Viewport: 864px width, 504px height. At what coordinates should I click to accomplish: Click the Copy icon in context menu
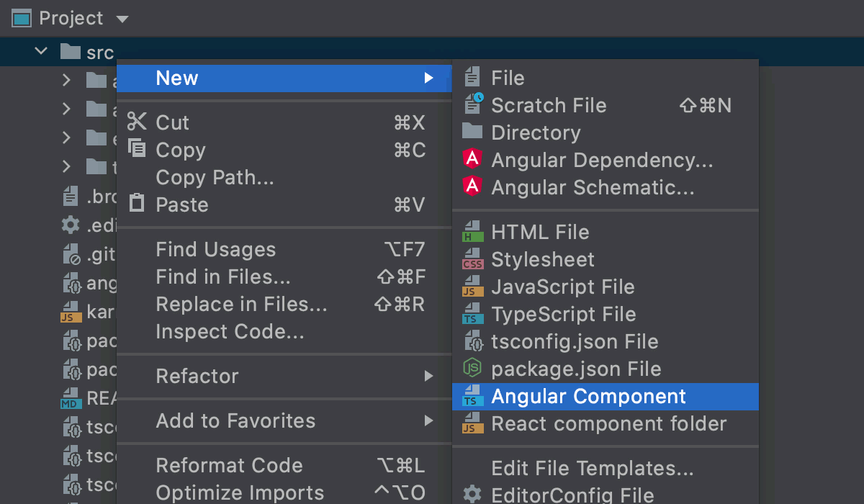[x=137, y=148]
